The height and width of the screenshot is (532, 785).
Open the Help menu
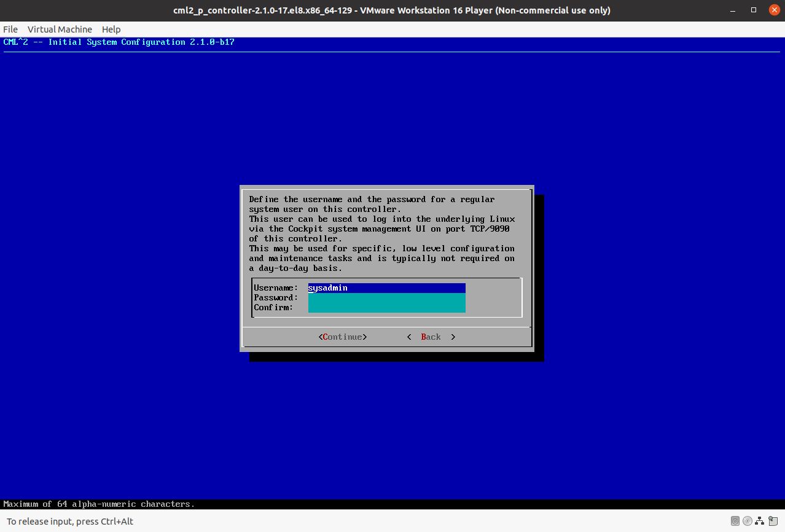(x=111, y=29)
